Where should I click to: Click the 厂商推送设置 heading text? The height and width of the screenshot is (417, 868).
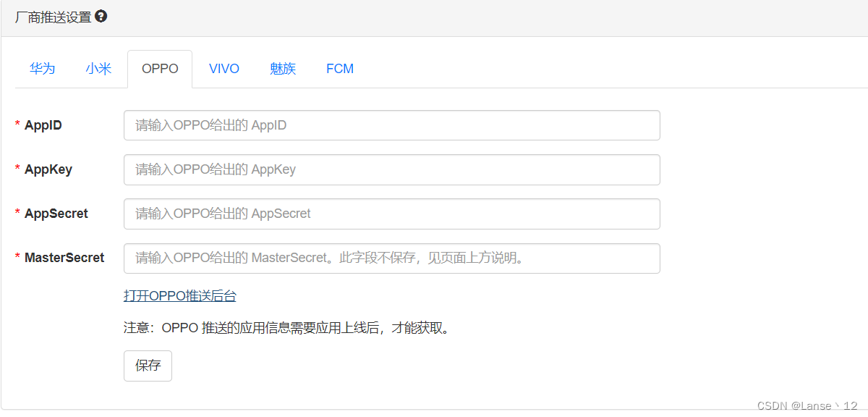click(x=54, y=17)
